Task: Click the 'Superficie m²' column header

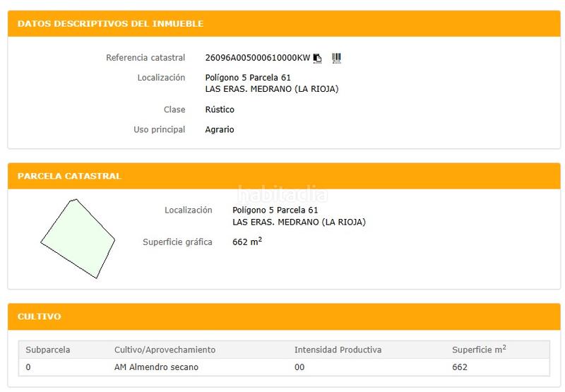Action: coord(480,350)
